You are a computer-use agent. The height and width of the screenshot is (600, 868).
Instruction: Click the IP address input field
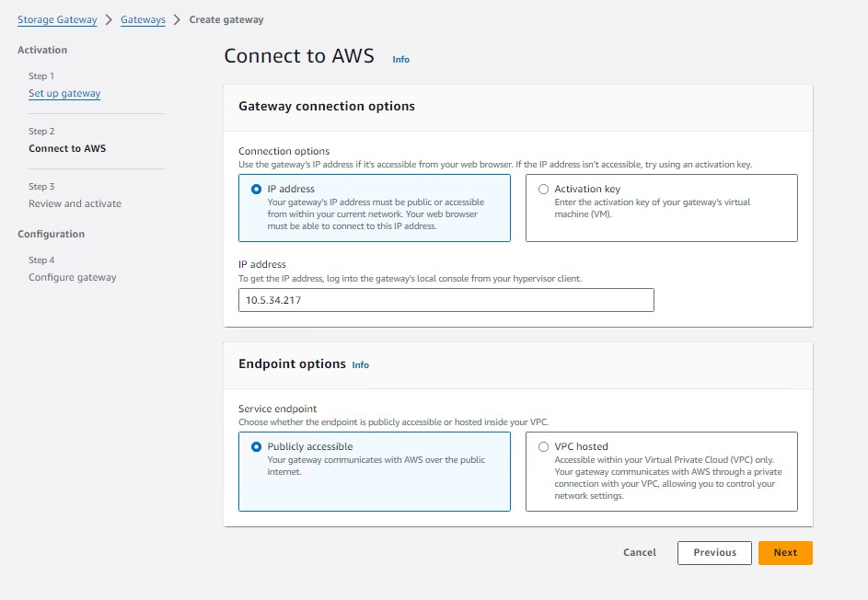[x=446, y=300]
